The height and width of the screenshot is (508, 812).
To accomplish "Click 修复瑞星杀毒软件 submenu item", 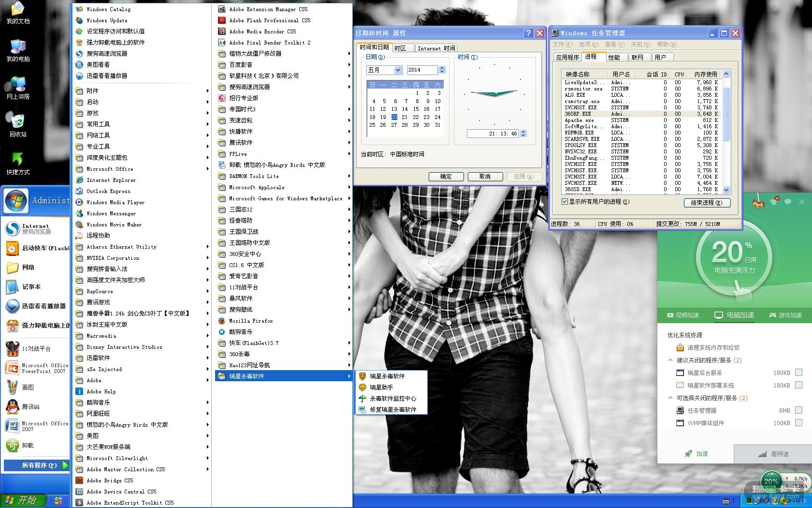I will coord(392,410).
